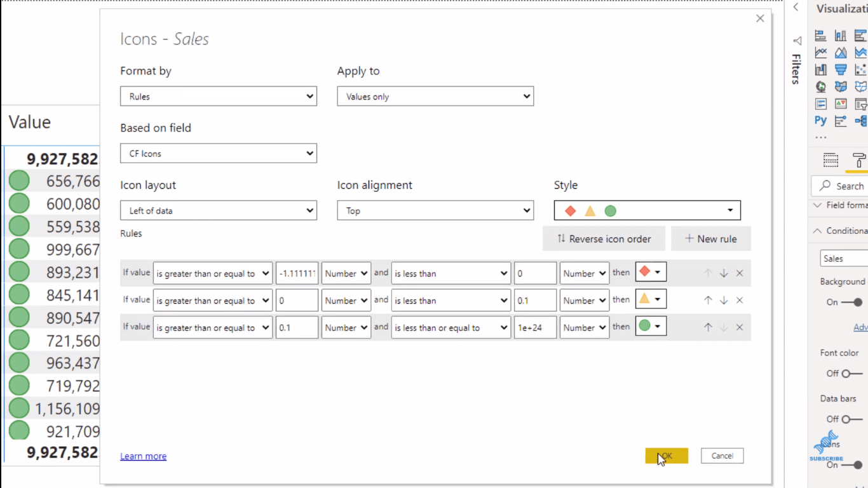Toggle Background color switch off

[x=852, y=302]
